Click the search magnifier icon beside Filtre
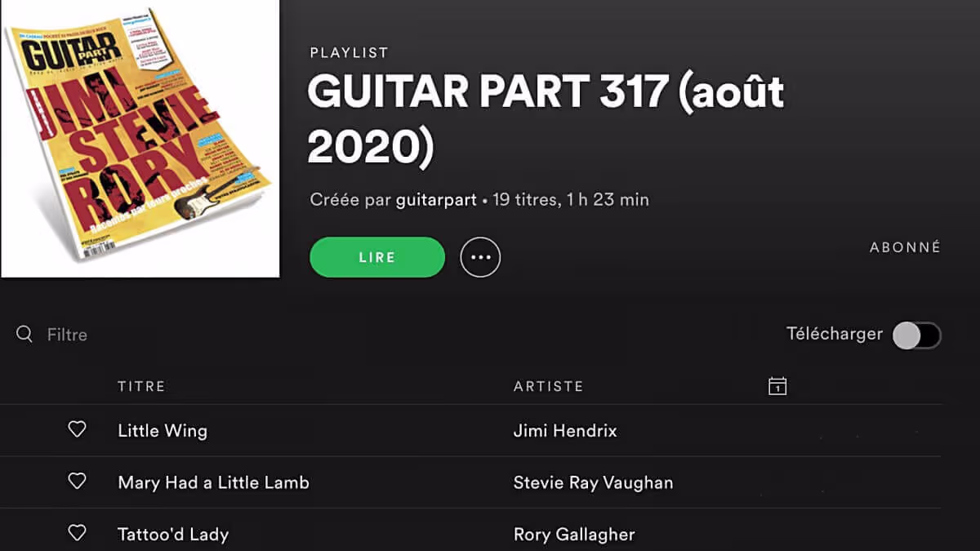Viewport: 980px width, 551px height. [24, 334]
